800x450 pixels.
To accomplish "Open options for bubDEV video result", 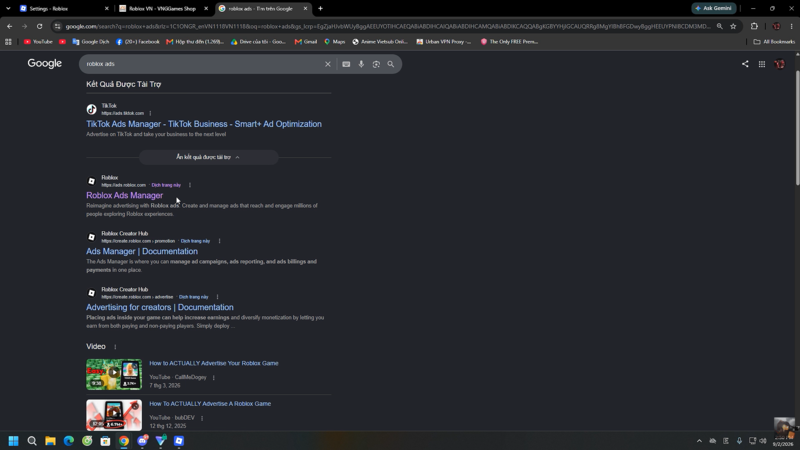I will pos(202,418).
